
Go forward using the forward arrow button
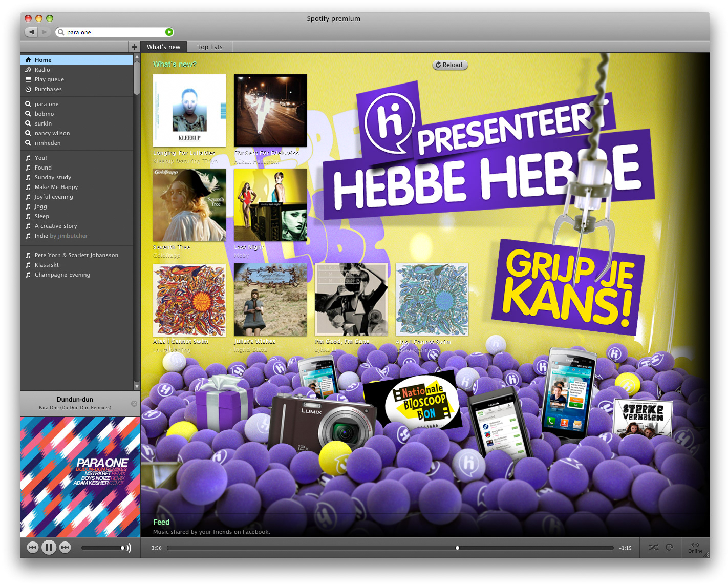(x=45, y=32)
